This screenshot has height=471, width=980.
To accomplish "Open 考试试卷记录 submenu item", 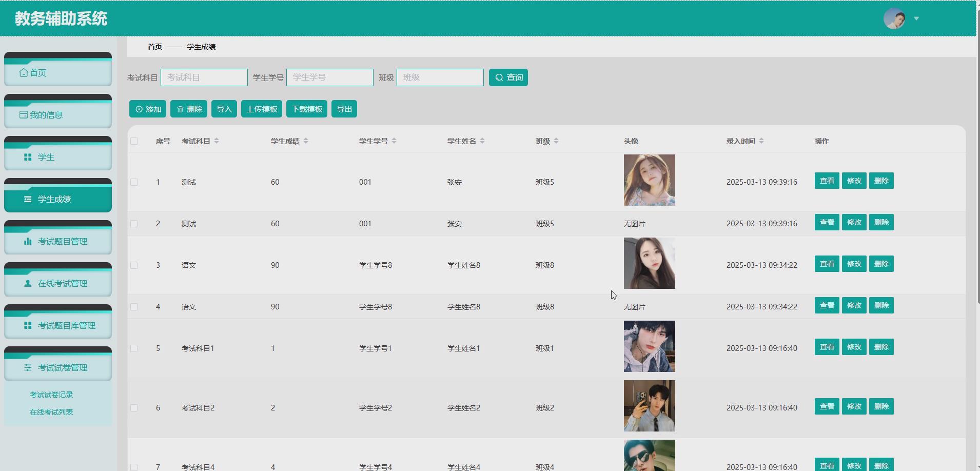I will pyautogui.click(x=51, y=395).
